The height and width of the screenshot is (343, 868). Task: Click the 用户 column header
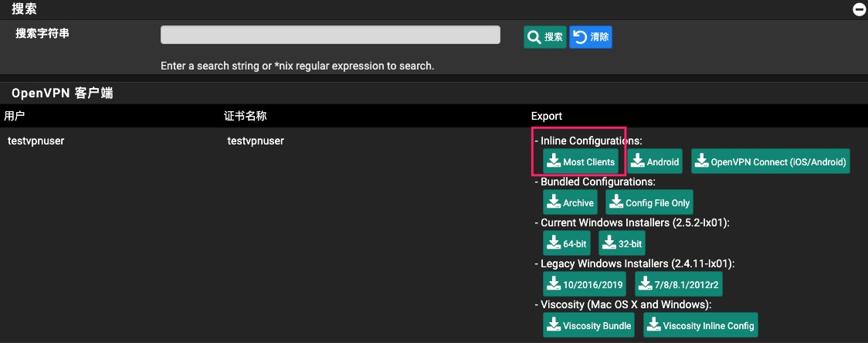[x=15, y=116]
